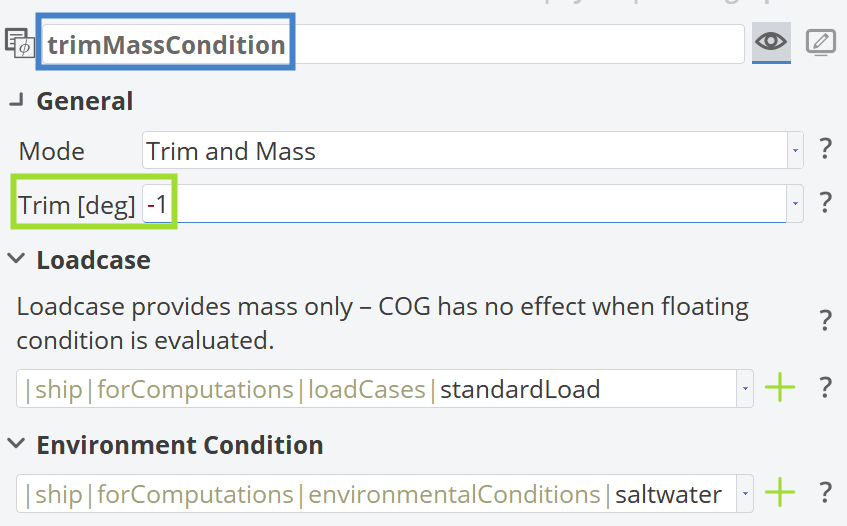The height and width of the screenshot is (526, 847).
Task: Toggle the eye visibility icon
Action: pos(771,42)
